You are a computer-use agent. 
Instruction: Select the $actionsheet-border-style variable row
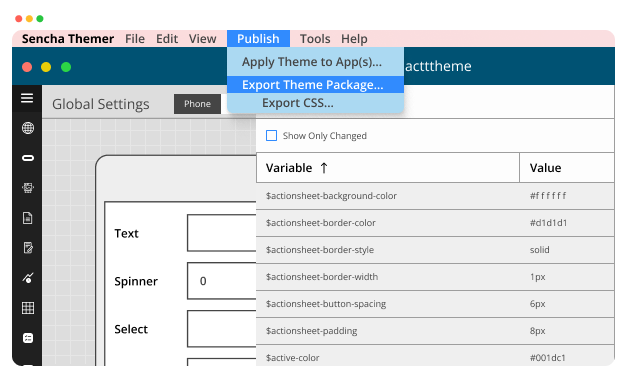pyautogui.click(x=435, y=249)
